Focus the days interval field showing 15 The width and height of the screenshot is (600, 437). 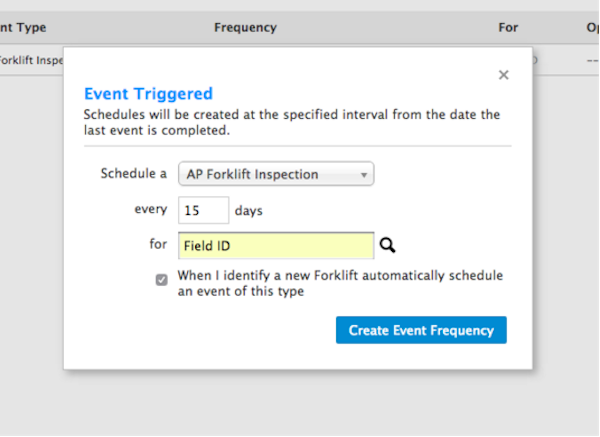click(203, 211)
